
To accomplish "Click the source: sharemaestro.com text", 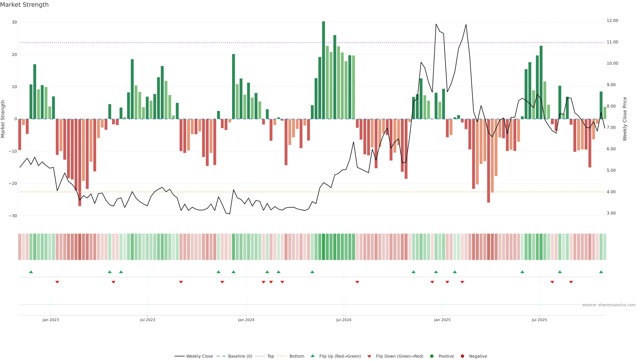I will [609, 305].
